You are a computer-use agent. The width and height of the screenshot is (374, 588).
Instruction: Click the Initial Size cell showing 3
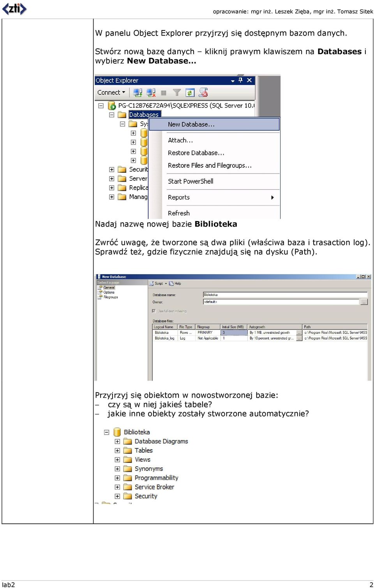tap(234, 333)
